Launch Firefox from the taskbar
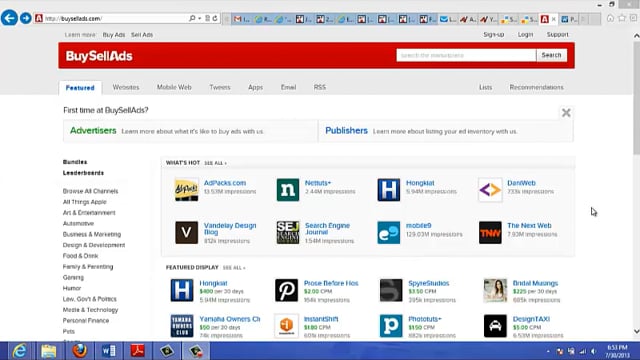Viewport: 640px width, 360px height. coord(80,351)
